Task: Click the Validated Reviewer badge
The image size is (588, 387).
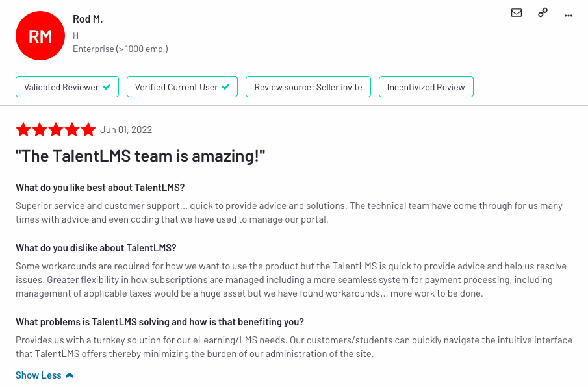Action: pyautogui.click(x=67, y=87)
